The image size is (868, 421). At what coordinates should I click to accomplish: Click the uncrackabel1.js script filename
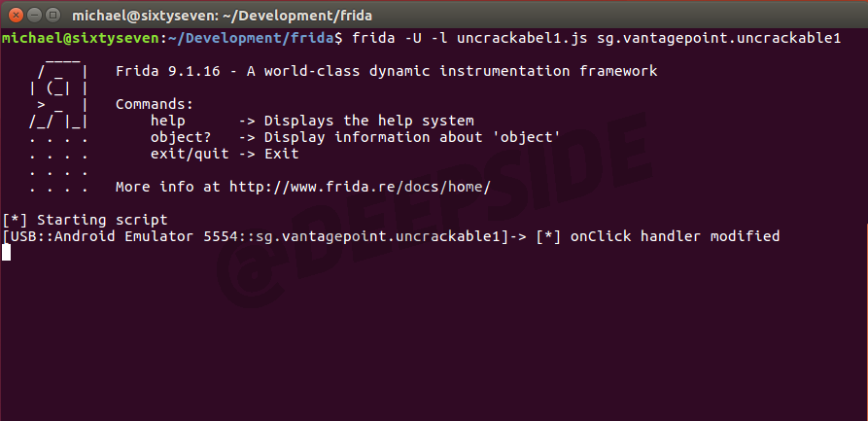[x=495, y=38]
